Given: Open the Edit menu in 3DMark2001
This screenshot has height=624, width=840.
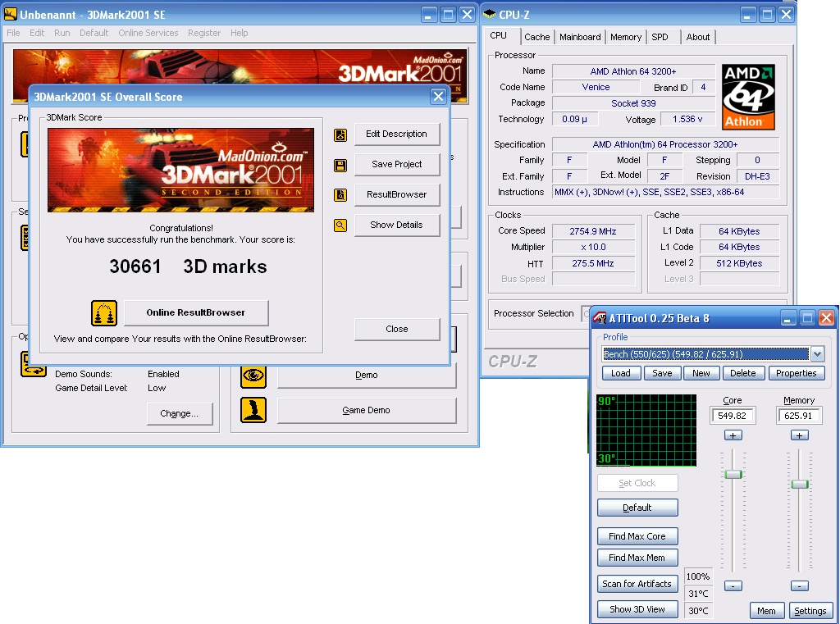Looking at the screenshot, I should [x=37, y=33].
